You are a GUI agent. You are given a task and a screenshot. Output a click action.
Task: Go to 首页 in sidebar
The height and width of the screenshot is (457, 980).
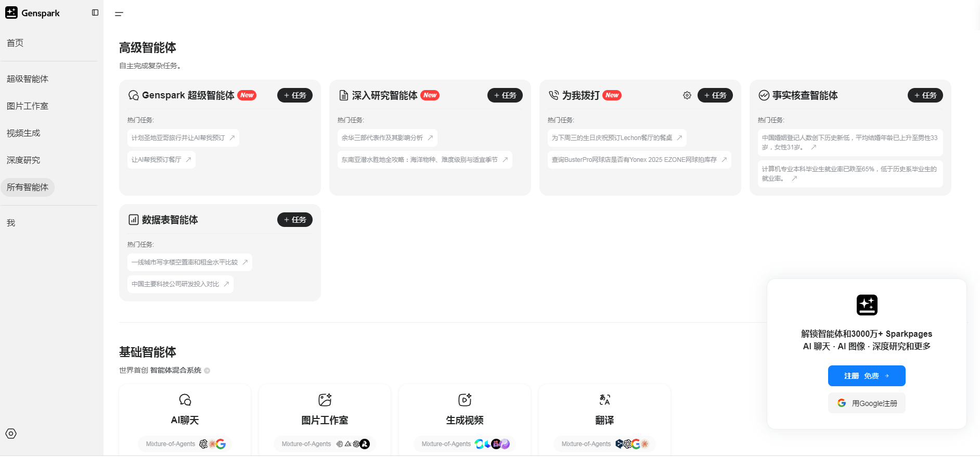point(15,43)
